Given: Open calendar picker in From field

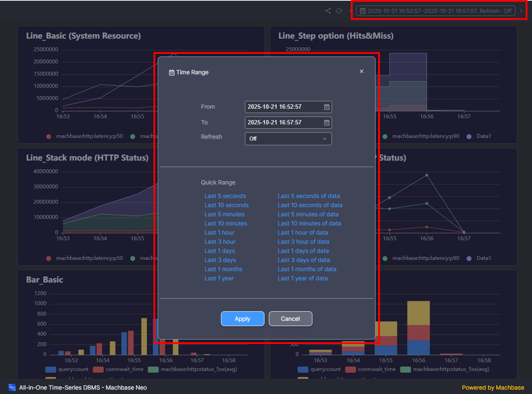Looking at the screenshot, I should [326, 107].
